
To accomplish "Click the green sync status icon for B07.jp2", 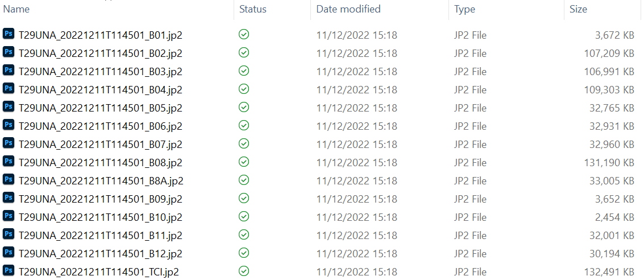I will 244,143.
